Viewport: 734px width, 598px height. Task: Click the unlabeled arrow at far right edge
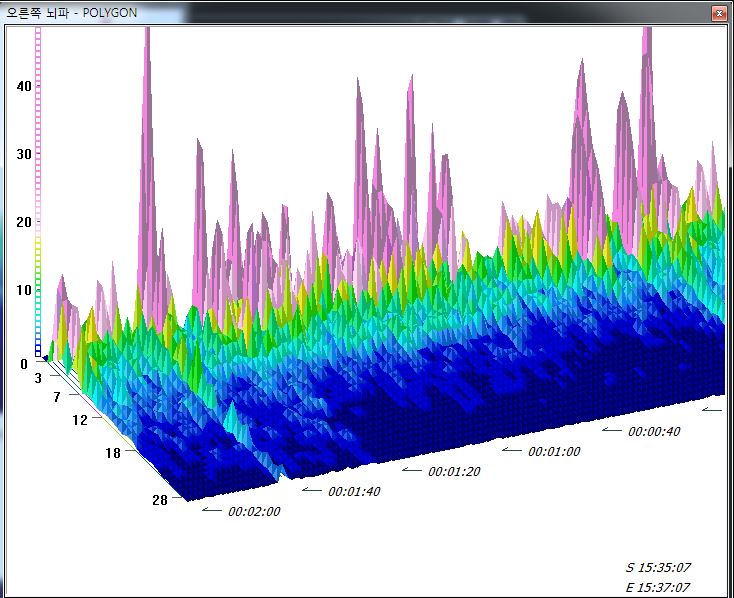[x=712, y=409]
